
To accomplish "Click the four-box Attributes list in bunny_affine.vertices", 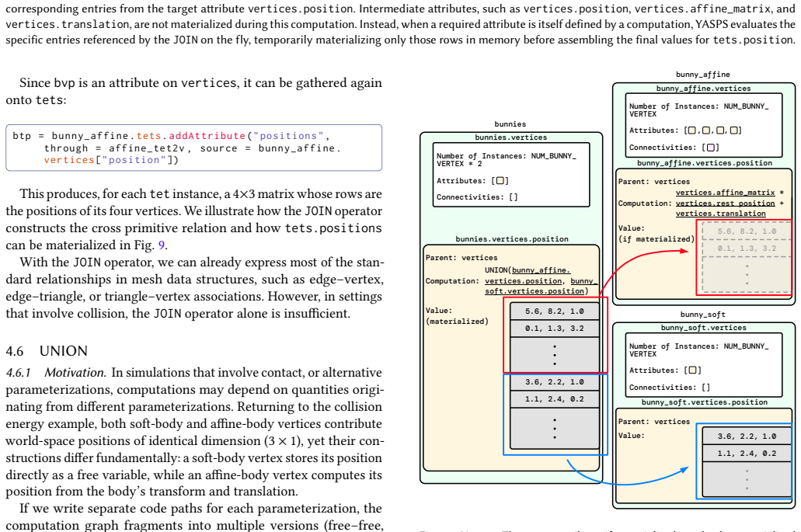I will (x=712, y=130).
